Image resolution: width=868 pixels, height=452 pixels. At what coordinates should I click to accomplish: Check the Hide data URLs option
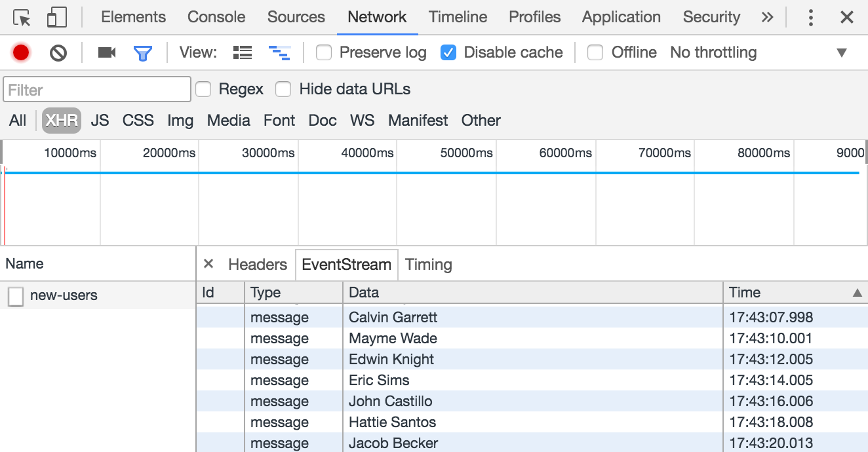(283, 90)
